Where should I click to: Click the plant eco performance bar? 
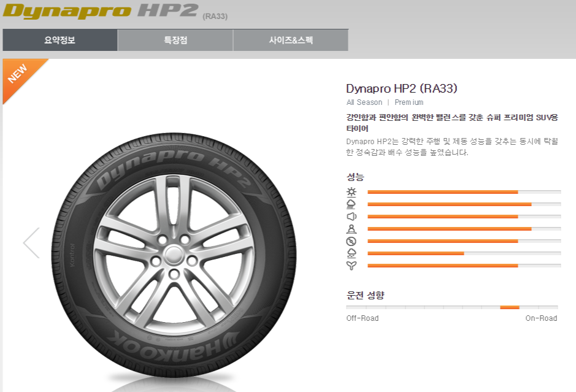coord(464,266)
